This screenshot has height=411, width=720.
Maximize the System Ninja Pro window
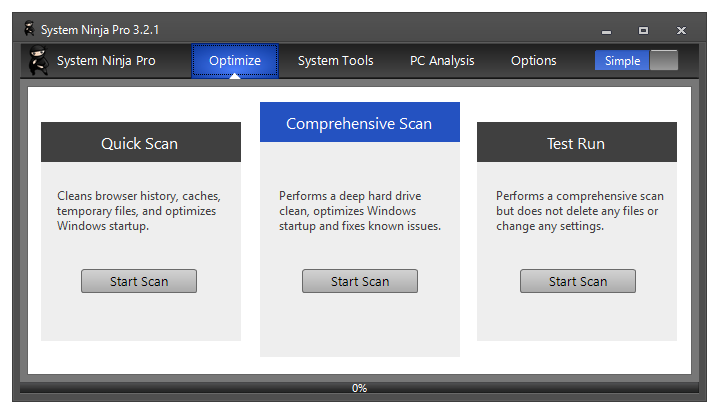pos(643,31)
